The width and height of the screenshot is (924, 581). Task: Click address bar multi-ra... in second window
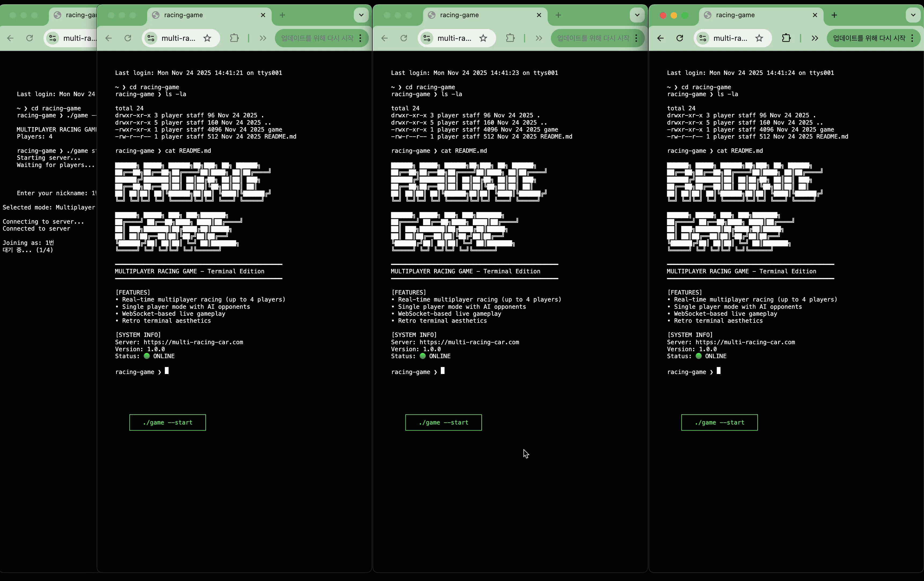(179, 38)
